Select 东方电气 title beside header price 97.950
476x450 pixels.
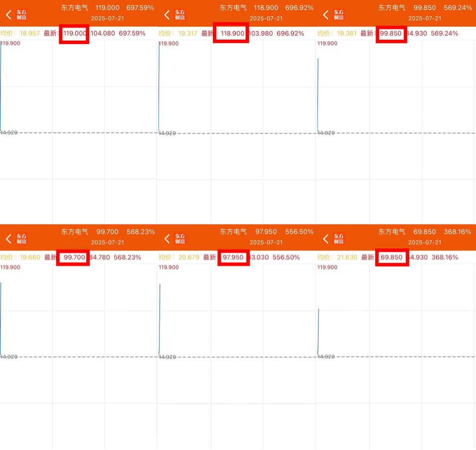[x=233, y=232]
